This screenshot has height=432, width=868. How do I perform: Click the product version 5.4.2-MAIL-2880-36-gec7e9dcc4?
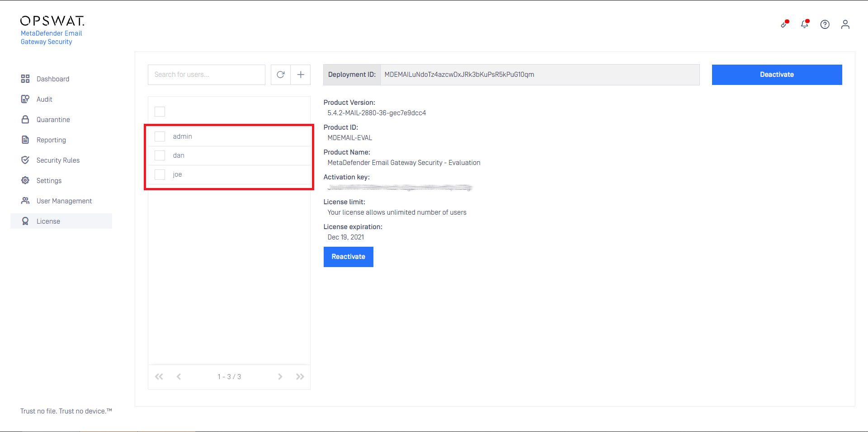(377, 113)
